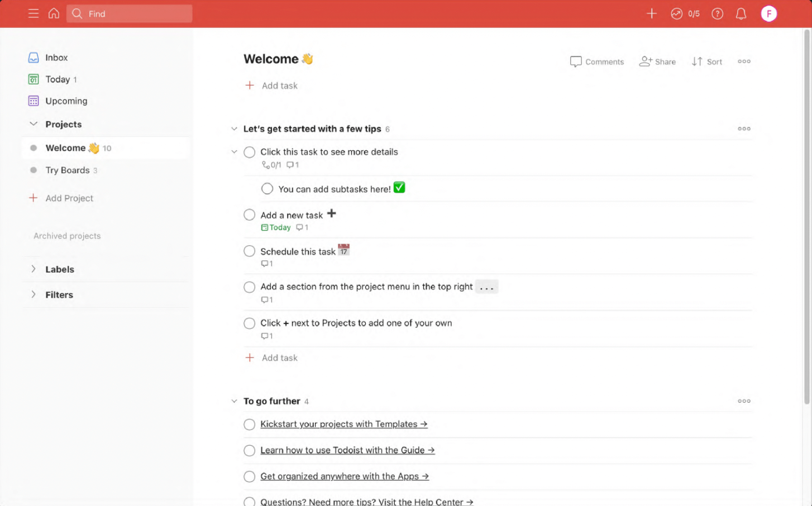
Task: Open "Get organized anywhere with the Apps" link
Action: 345,476
